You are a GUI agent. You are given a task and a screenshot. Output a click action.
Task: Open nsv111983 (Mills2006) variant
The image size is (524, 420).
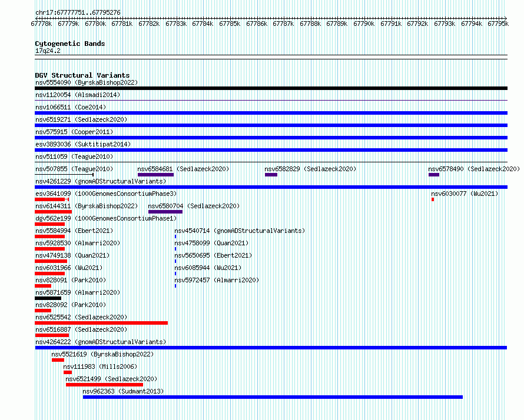point(100,366)
